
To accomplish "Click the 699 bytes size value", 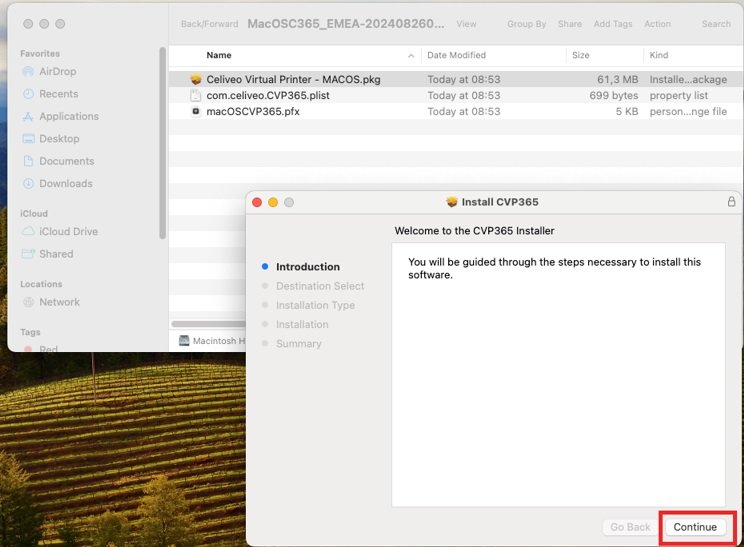I will pyautogui.click(x=614, y=95).
